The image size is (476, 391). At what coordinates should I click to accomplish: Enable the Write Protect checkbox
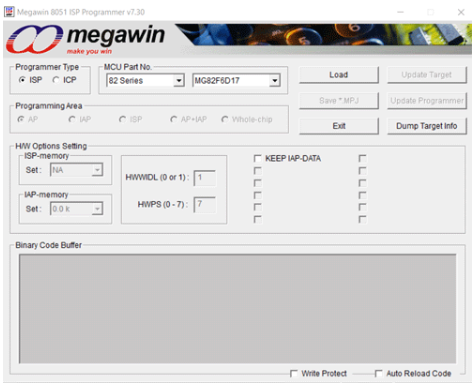[x=294, y=374]
